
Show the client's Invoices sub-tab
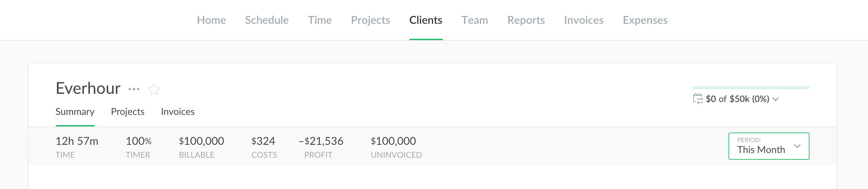pos(178,112)
